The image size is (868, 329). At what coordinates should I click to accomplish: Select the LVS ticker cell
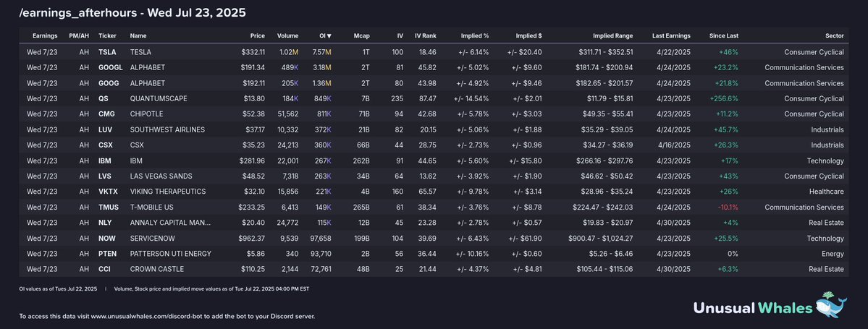point(106,176)
